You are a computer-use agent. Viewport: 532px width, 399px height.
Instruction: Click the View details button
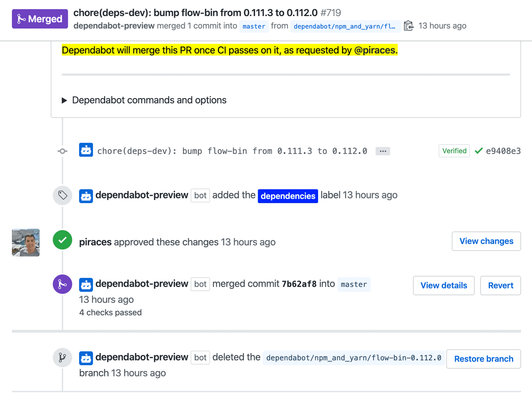443,285
